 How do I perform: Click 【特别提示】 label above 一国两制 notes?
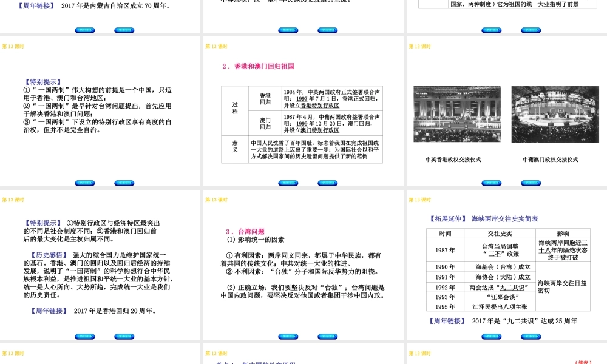point(42,82)
